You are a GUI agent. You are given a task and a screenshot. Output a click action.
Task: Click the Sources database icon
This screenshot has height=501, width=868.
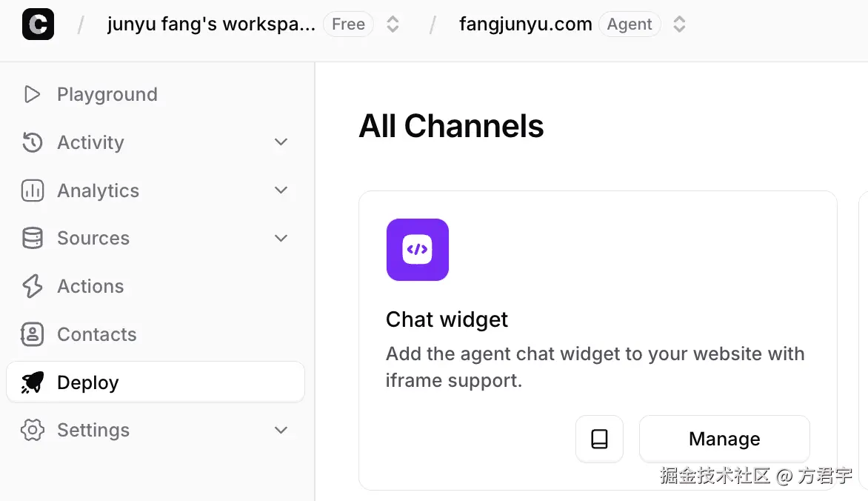[32, 238]
